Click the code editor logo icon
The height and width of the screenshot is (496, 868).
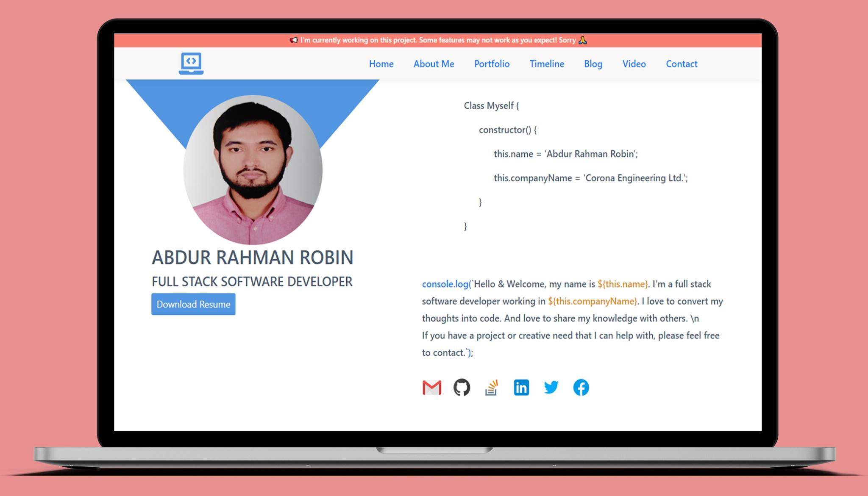[x=191, y=63]
